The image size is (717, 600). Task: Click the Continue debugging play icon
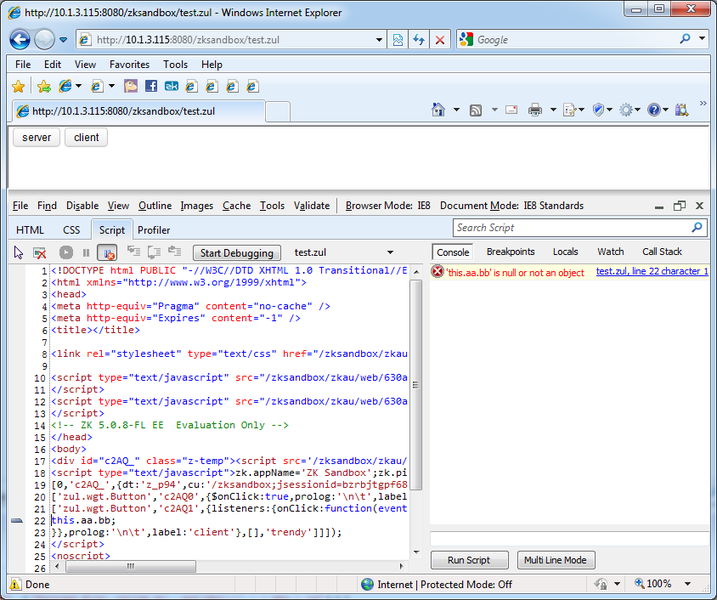tap(66, 252)
